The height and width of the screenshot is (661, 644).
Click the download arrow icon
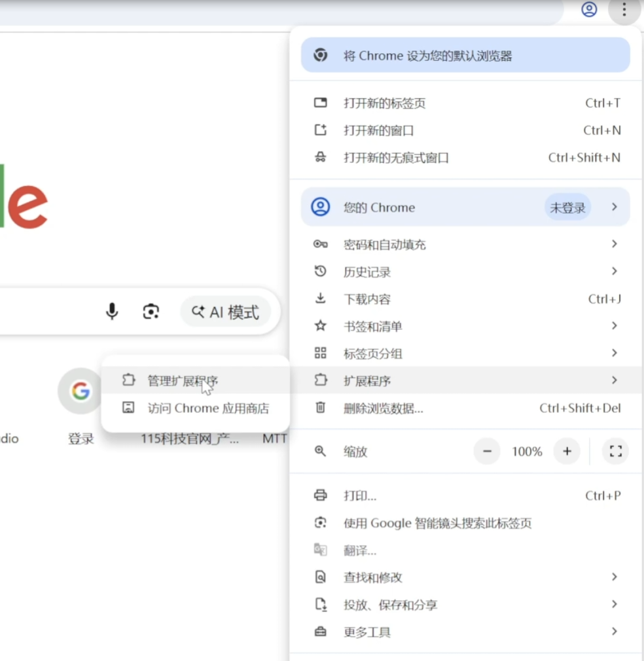(320, 298)
